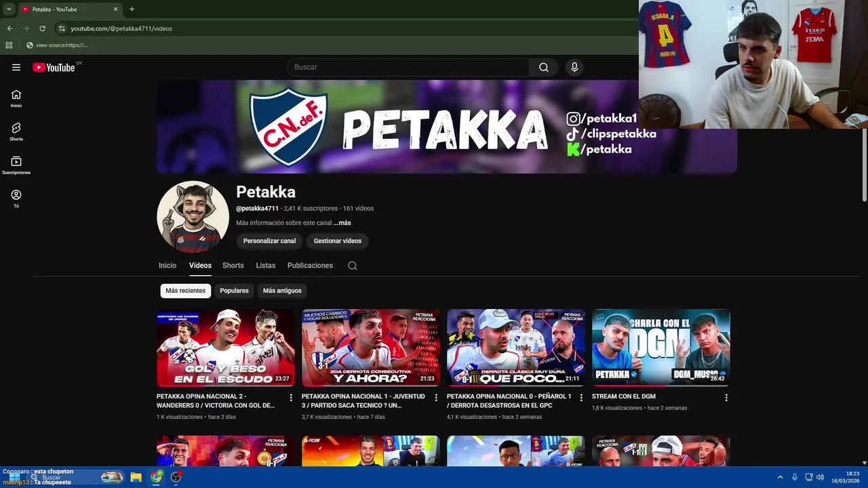The width and height of the screenshot is (868, 488).
Task: Reload the page with the refresh icon
Action: 42,28
